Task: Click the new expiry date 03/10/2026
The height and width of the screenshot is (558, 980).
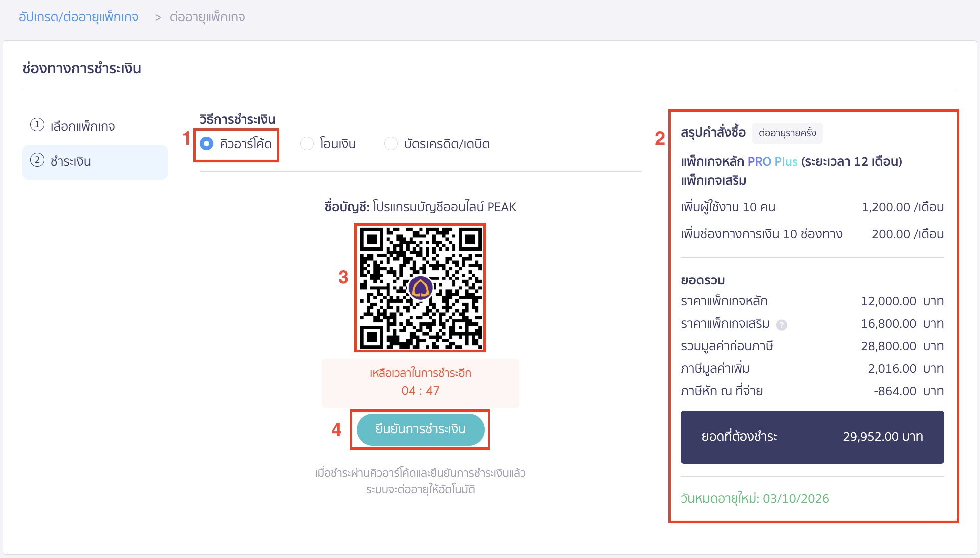Action: click(x=754, y=498)
